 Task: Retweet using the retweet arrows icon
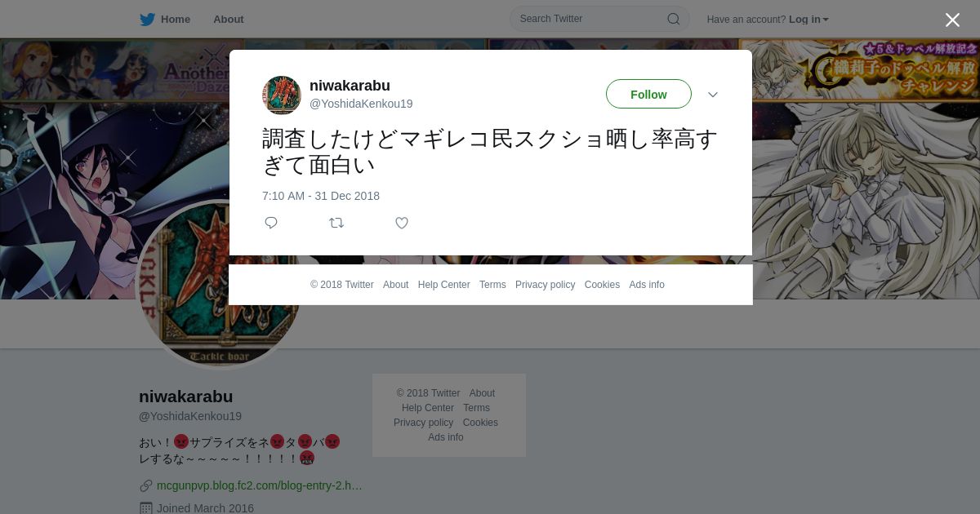[x=336, y=223]
